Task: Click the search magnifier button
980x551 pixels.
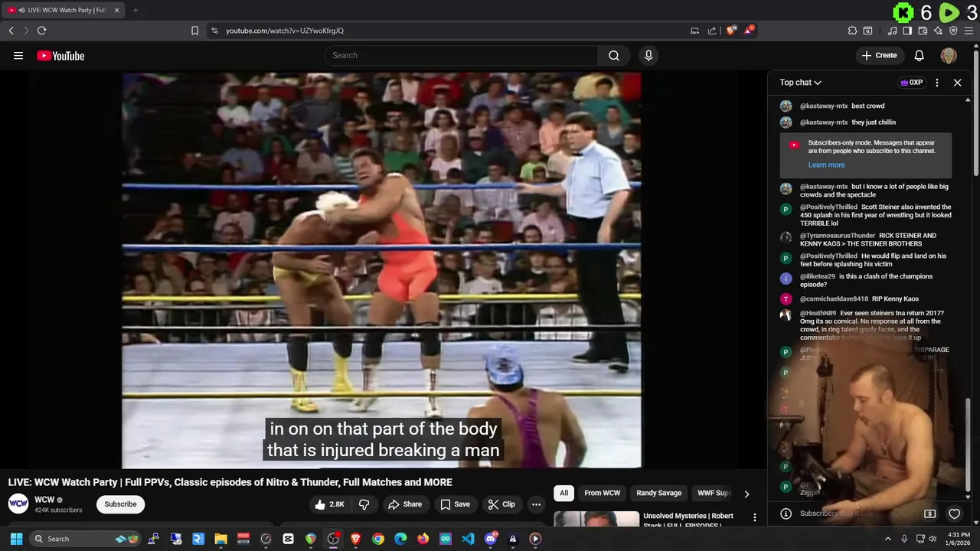Action: coord(613,55)
